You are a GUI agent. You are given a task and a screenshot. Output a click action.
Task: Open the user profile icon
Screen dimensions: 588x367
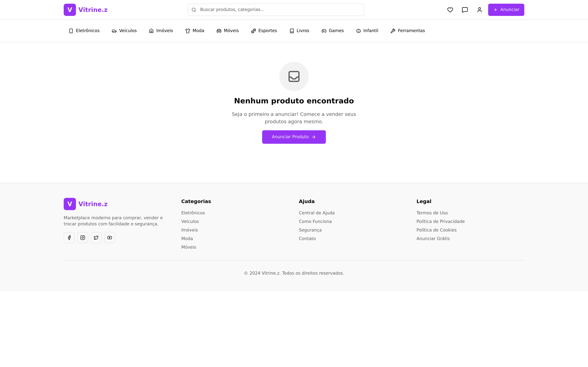pyautogui.click(x=479, y=10)
